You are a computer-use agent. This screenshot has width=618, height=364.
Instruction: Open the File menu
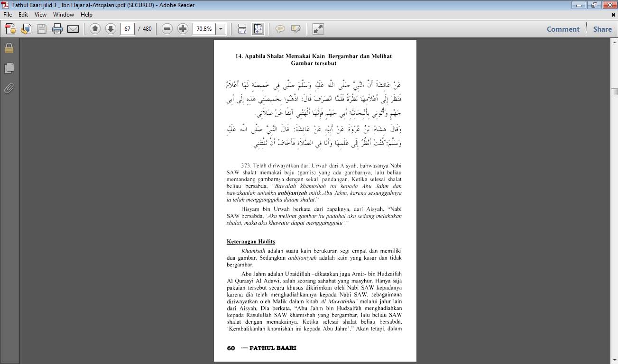[x=9, y=15]
